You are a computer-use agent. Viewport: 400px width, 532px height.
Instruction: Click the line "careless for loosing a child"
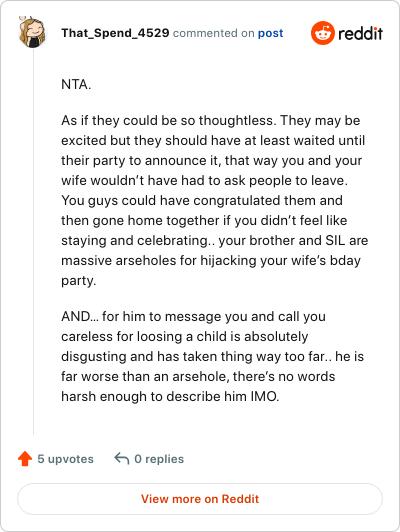pos(185,337)
